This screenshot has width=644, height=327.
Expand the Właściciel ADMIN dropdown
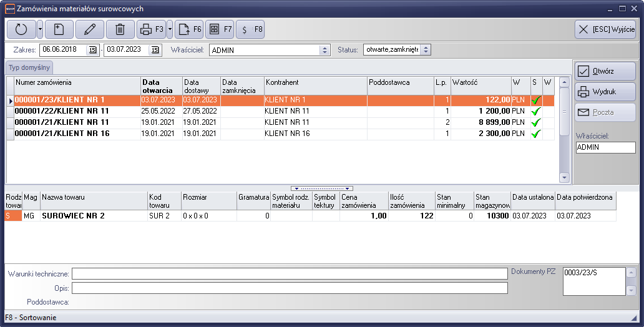pyautogui.click(x=324, y=50)
